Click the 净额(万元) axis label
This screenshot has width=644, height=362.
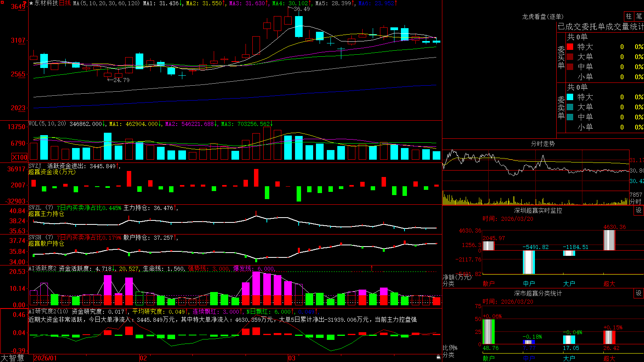pyautogui.click(x=457, y=277)
